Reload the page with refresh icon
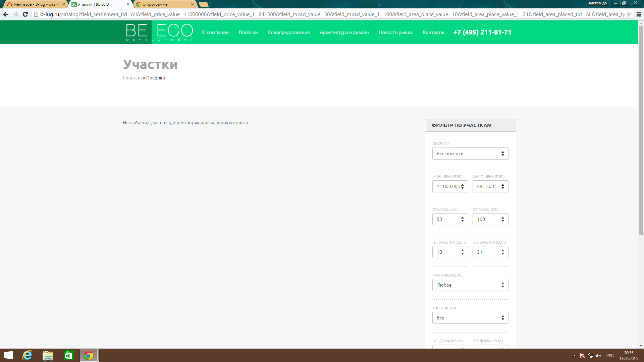The width and height of the screenshot is (644, 362). pyautogui.click(x=25, y=14)
